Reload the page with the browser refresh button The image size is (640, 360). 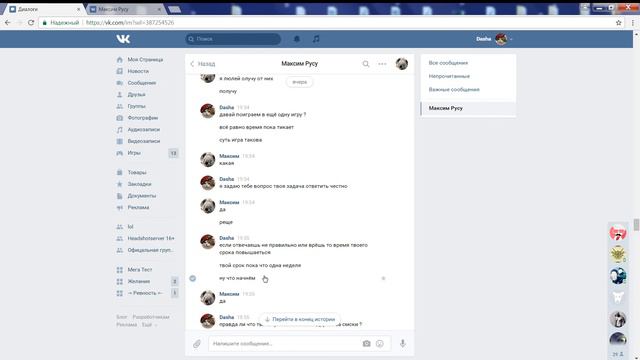tap(31, 23)
